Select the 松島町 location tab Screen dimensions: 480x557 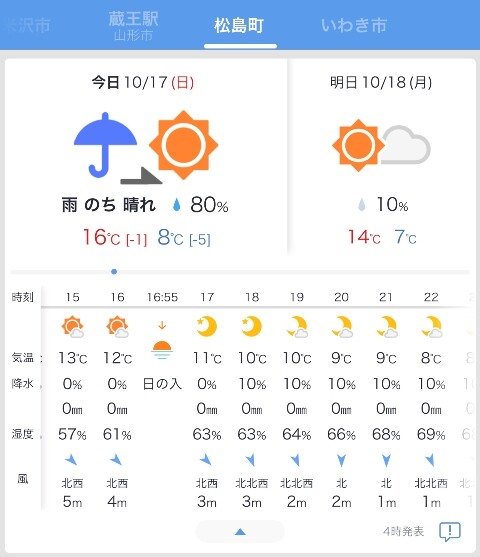239,25
